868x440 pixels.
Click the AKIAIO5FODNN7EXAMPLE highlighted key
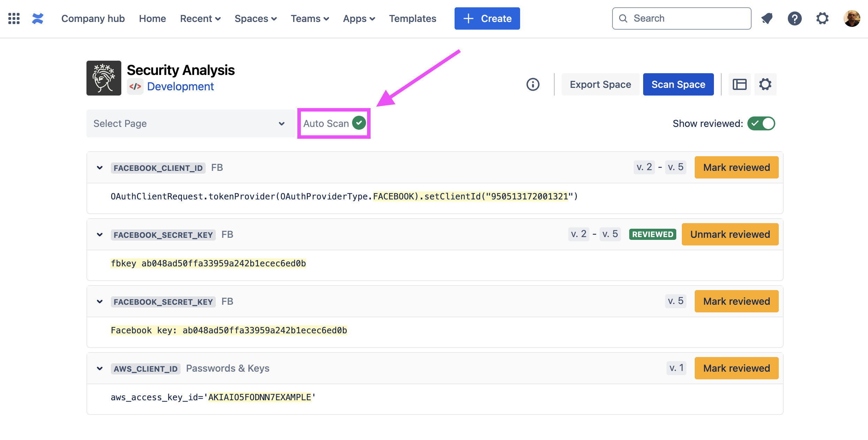coord(259,397)
